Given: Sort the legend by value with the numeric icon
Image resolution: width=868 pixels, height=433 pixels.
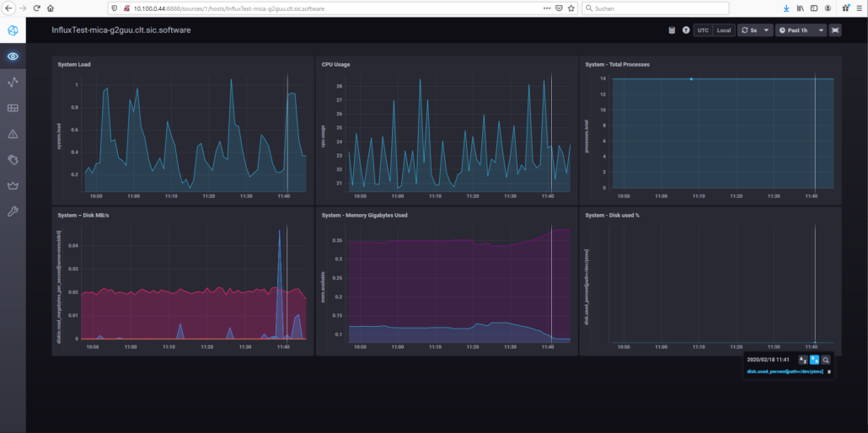Looking at the screenshot, I should 814,360.
